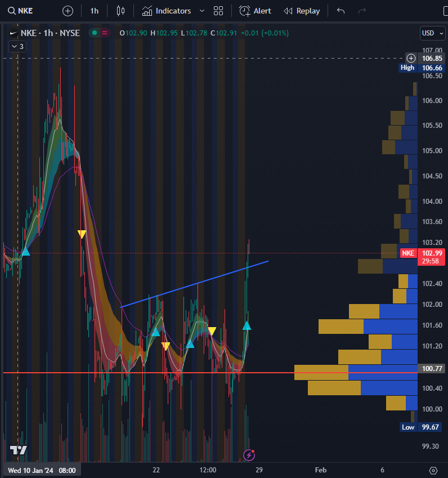This screenshot has height=478, width=448.
Task: Undo the last chart action
Action: [341, 11]
